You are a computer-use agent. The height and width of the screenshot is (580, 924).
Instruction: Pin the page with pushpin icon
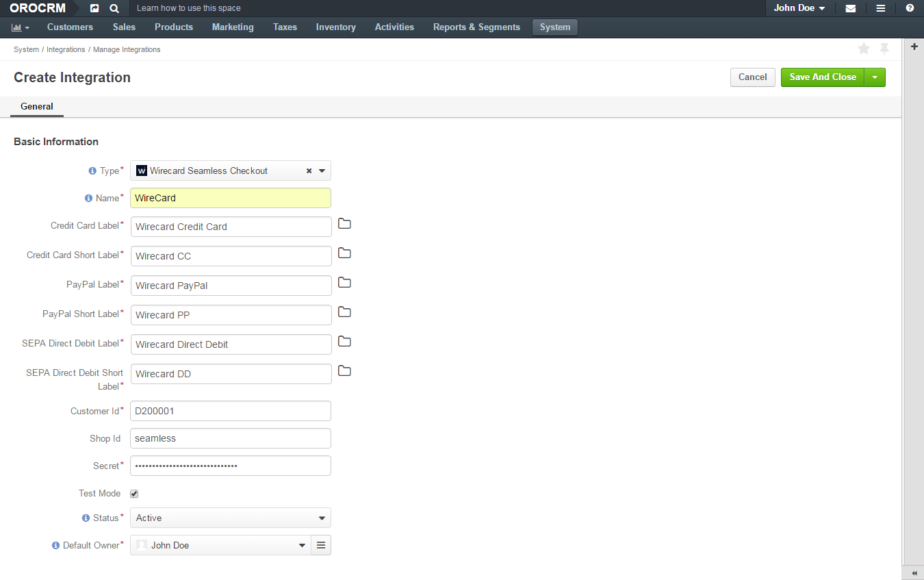click(x=884, y=49)
